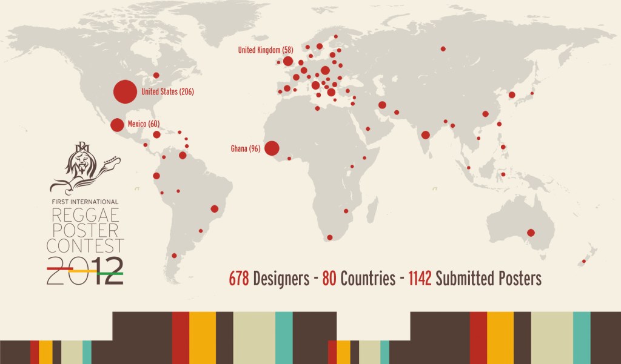
Task: Select the "Ghana (96)" text label
Action: pyautogui.click(x=246, y=148)
